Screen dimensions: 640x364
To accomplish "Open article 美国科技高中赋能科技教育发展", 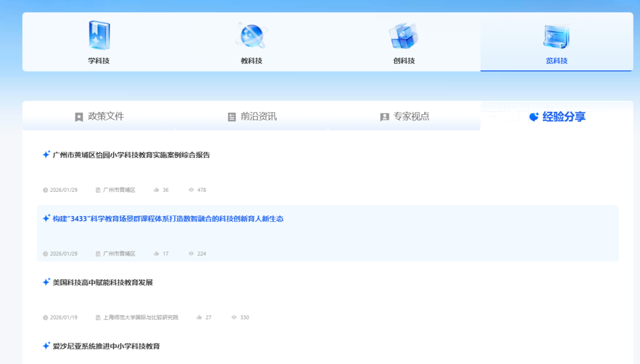I will point(103,282).
